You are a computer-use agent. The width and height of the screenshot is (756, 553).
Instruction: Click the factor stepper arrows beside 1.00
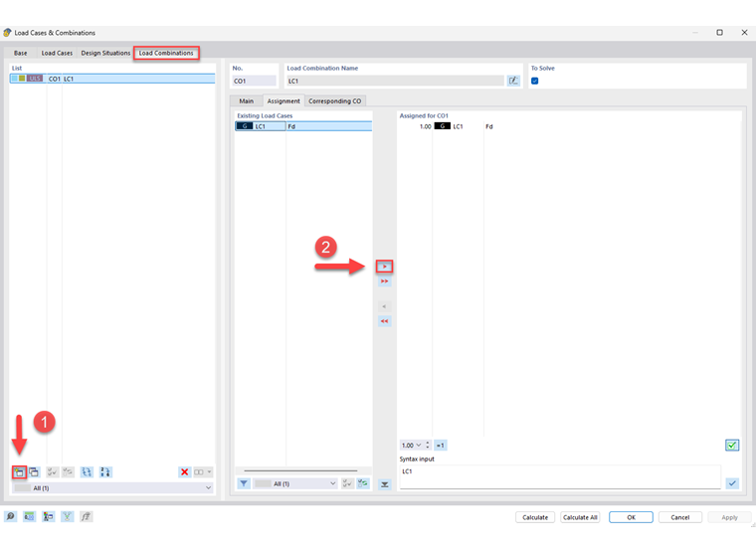click(x=427, y=445)
